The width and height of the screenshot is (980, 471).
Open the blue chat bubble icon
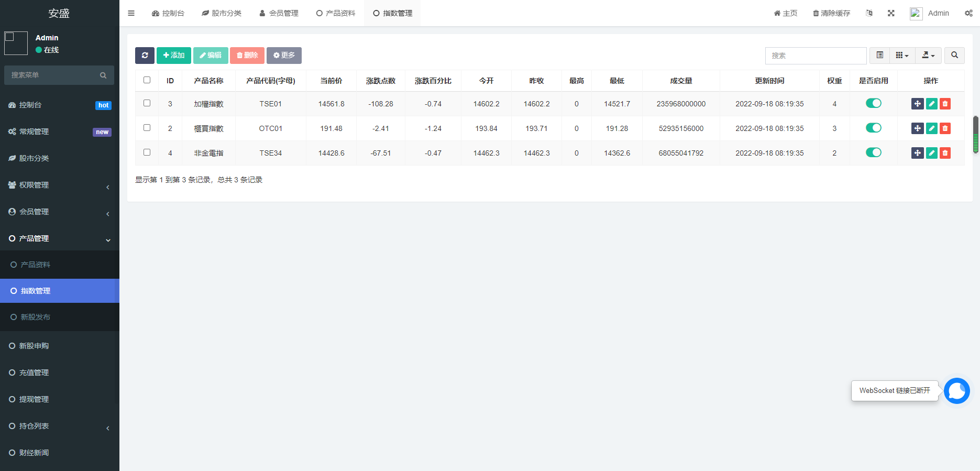(x=957, y=391)
